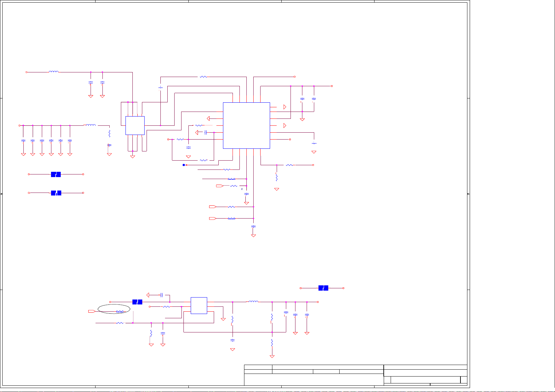The height and width of the screenshot is (392, 555).
Task: Click the large central IC block
Action: coord(246,125)
